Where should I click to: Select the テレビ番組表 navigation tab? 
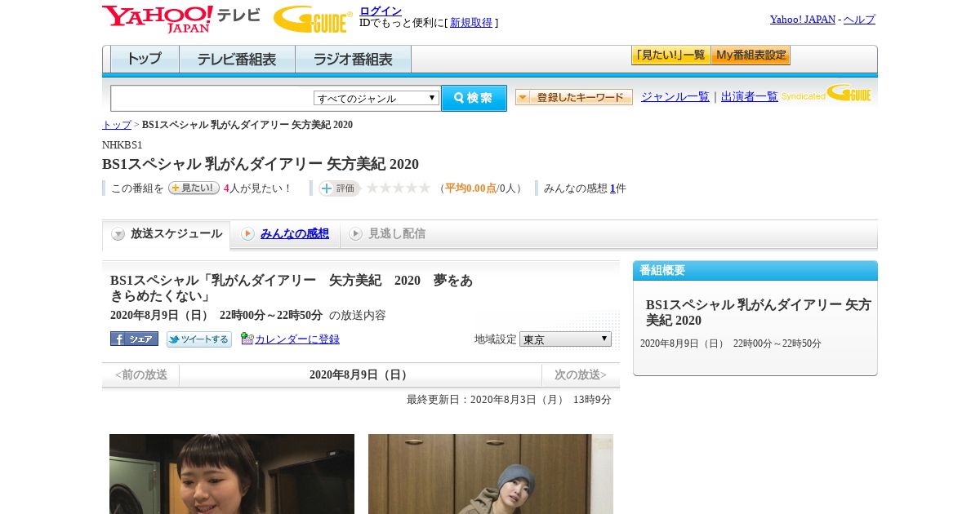(x=237, y=60)
